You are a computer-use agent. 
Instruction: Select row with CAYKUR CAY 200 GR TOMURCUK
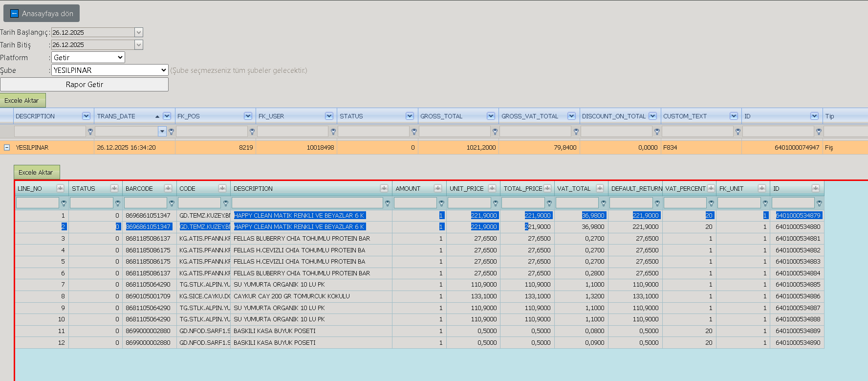click(x=419, y=296)
